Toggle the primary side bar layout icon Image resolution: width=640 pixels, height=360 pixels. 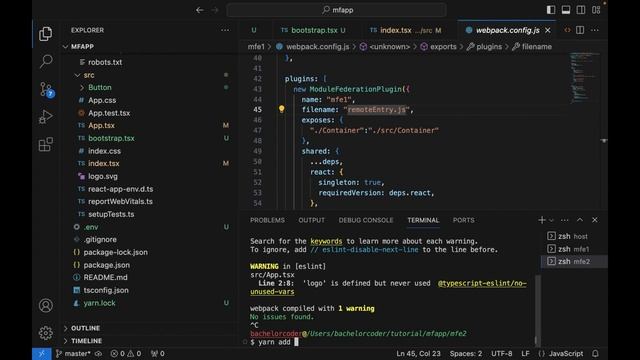point(551,10)
